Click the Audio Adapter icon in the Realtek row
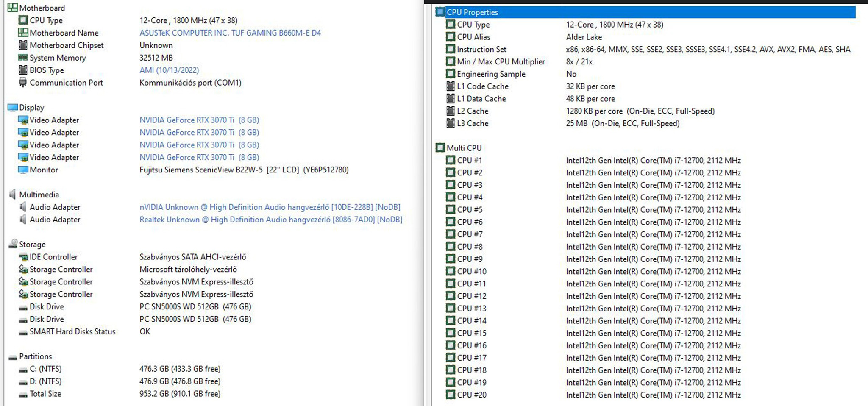 23,220
